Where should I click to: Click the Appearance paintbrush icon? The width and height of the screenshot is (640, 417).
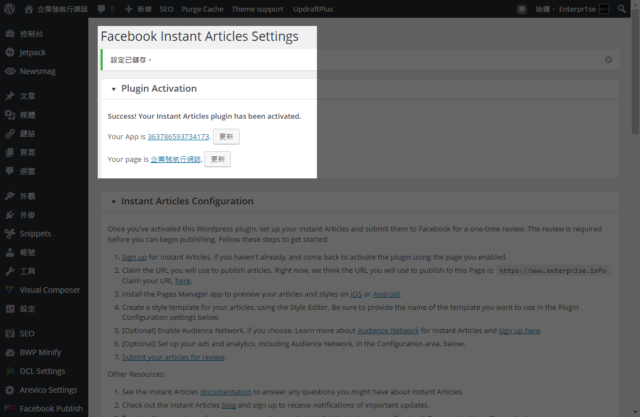pos(10,196)
